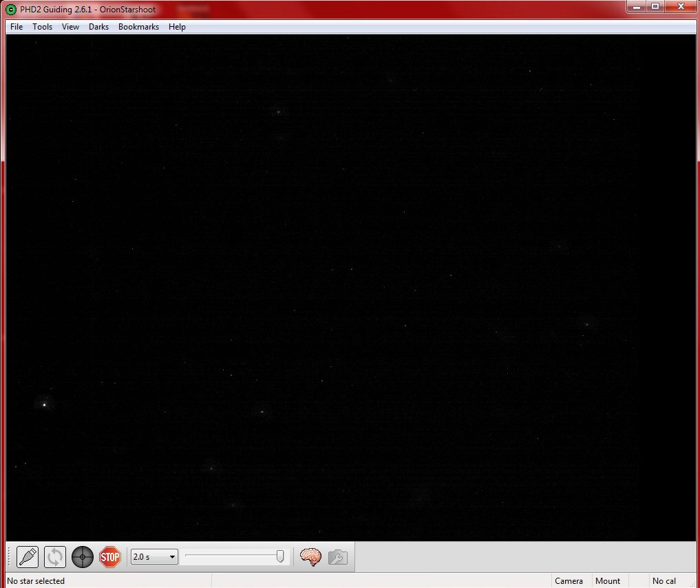Screen dimensions: 700x588
Task: Stop looping with the red STOP icon
Action: coord(110,557)
